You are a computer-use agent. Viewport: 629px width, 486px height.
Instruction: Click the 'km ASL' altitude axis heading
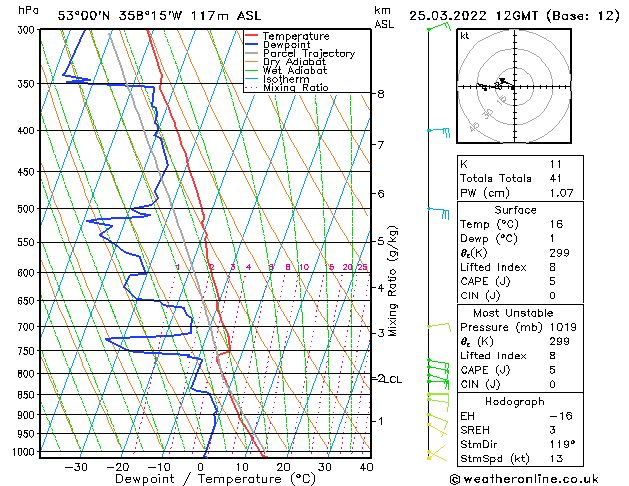pyautogui.click(x=384, y=17)
